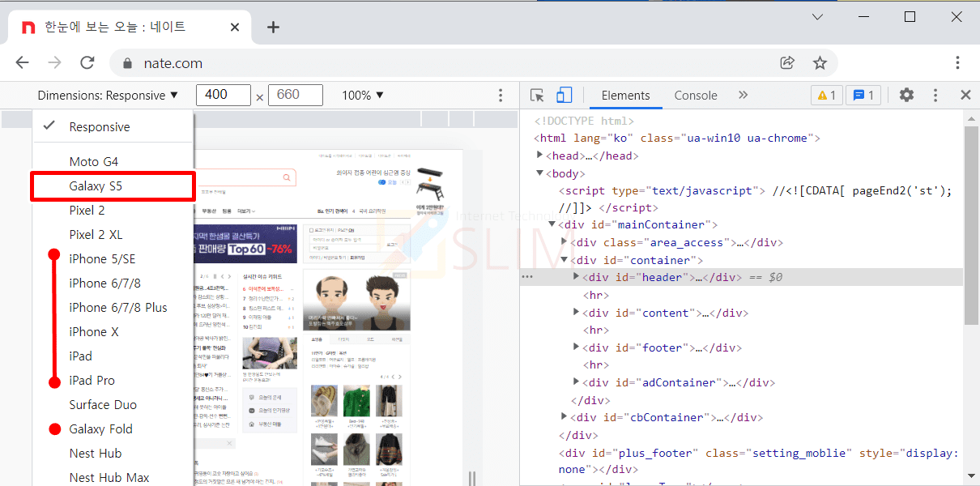This screenshot has width=980, height=486.
Task: Open DevTools settings gear
Action: [x=906, y=95]
